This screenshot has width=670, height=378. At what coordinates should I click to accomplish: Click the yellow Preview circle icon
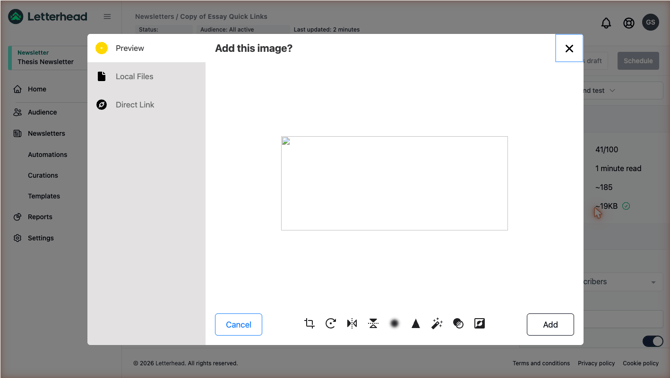pyautogui.click(x=101, y=48)
